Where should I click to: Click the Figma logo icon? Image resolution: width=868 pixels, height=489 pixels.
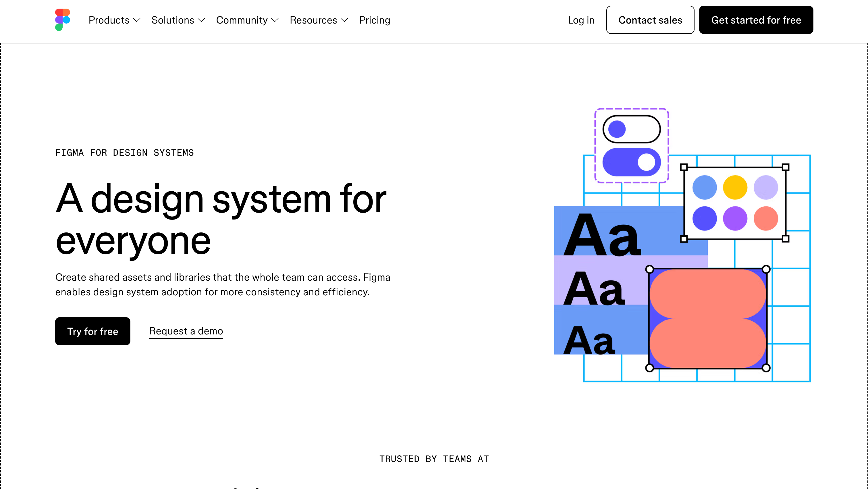[x=62, y=20]
